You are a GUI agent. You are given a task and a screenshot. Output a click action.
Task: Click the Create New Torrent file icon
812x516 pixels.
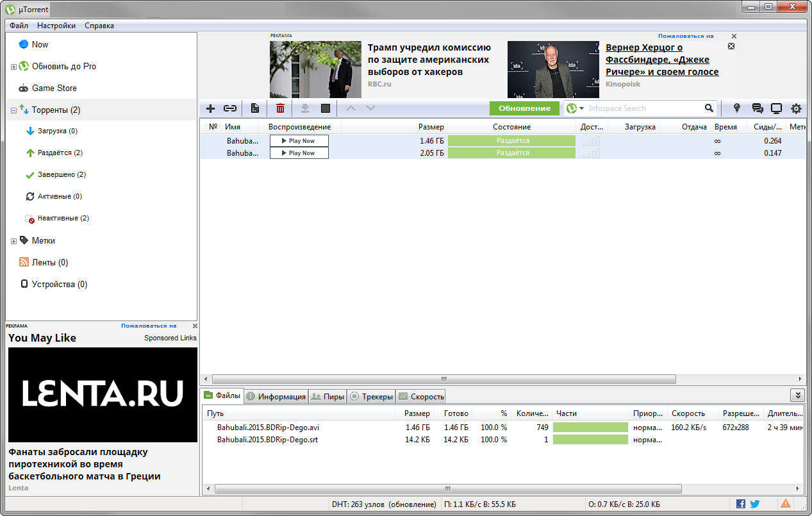click(x=255, y=108)
